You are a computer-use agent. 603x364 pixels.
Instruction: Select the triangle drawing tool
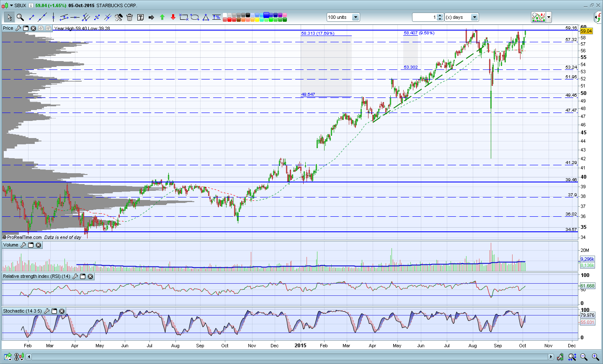[x=206, y=17]
